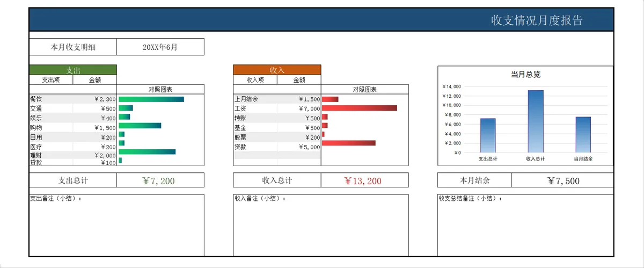The image size is (644, 268).
Task: Select the 股票 income row label
Action: tap(240, 137)
